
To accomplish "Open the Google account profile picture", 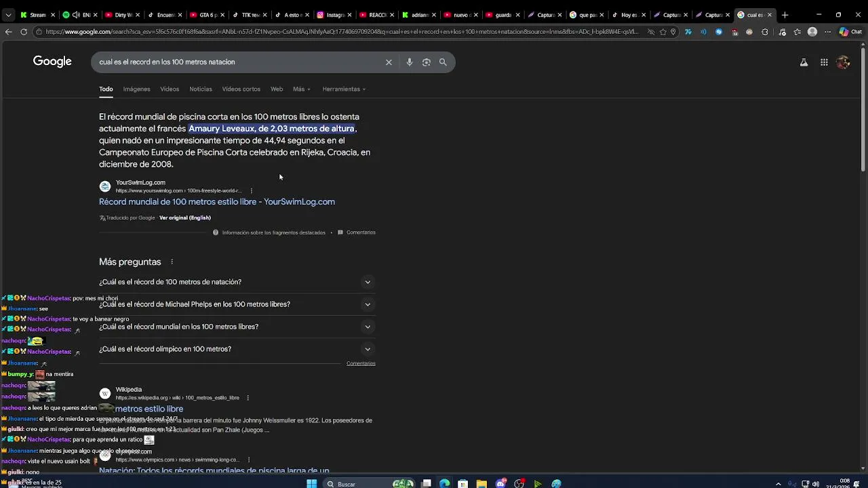I will click(843, 62).
